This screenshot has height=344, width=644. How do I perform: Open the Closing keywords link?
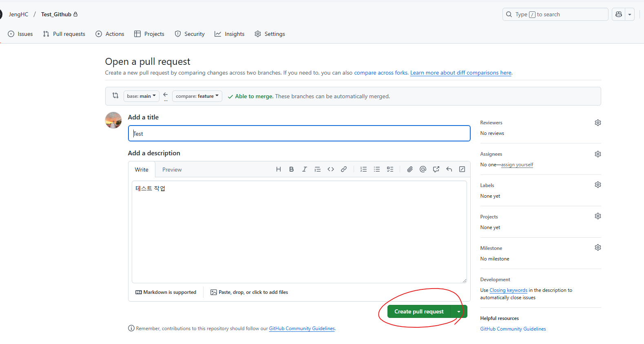509,290
